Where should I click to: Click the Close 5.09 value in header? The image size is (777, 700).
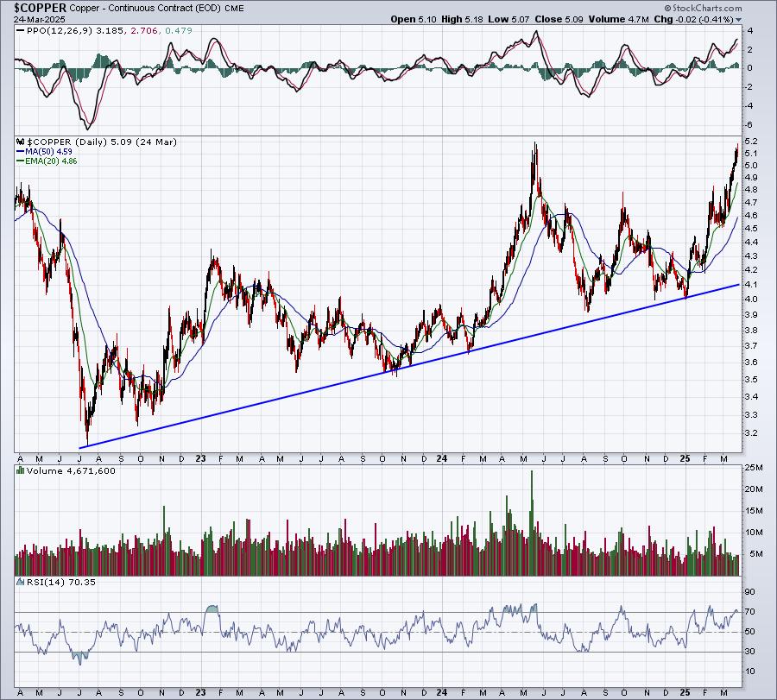(x=559, y=19)
